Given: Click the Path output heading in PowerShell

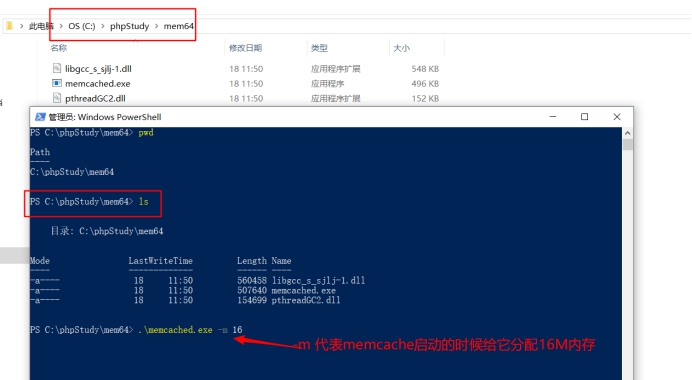Looking at the screenshot, I should [x=40, y=152].
